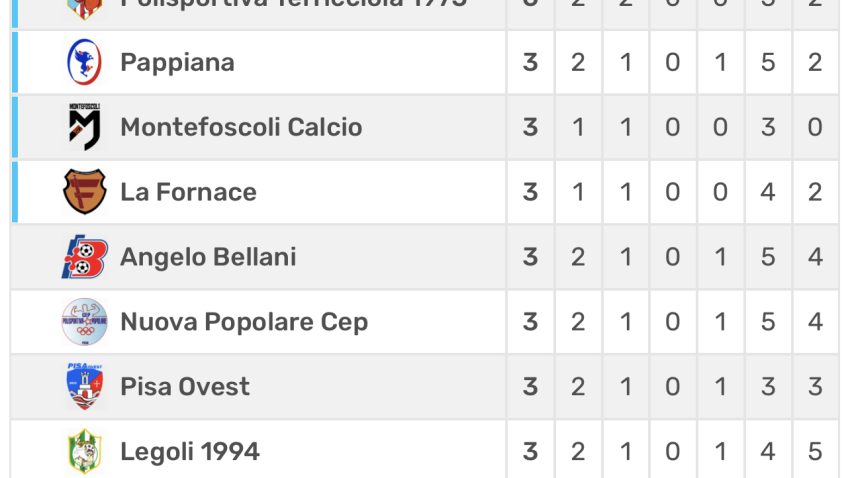Open the Polisportiva Terricciola crest at top
This screenshot has height=478, width=850.
pos(85,9)
